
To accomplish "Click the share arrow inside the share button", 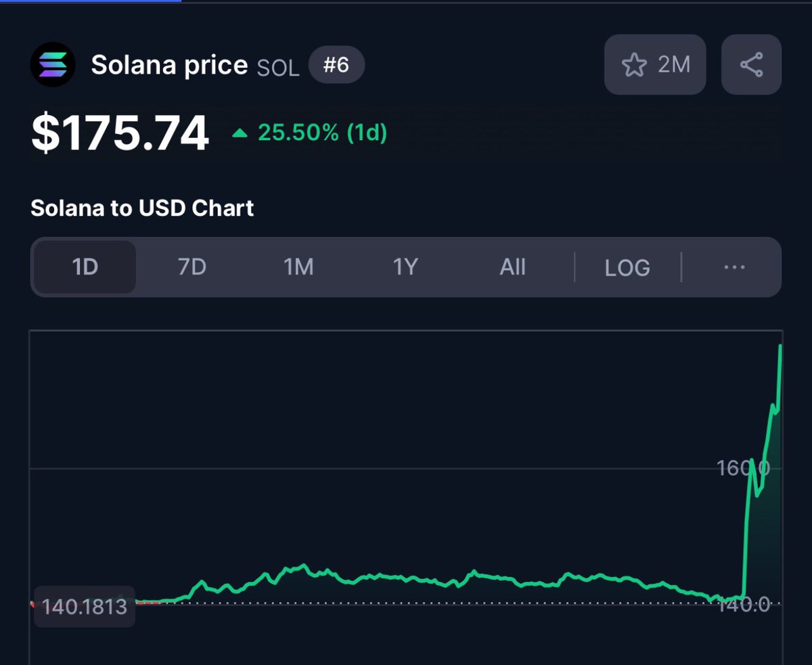I will [x=750, y=64].
